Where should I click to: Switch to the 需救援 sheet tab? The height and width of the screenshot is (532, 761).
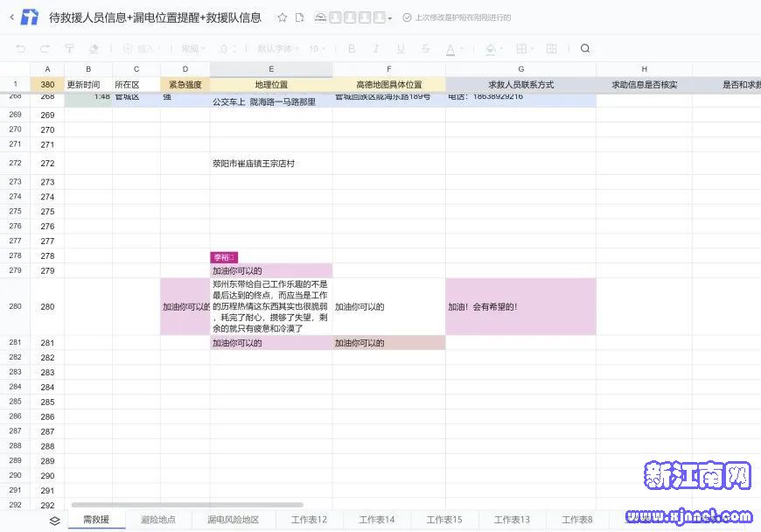coord(96,520)
